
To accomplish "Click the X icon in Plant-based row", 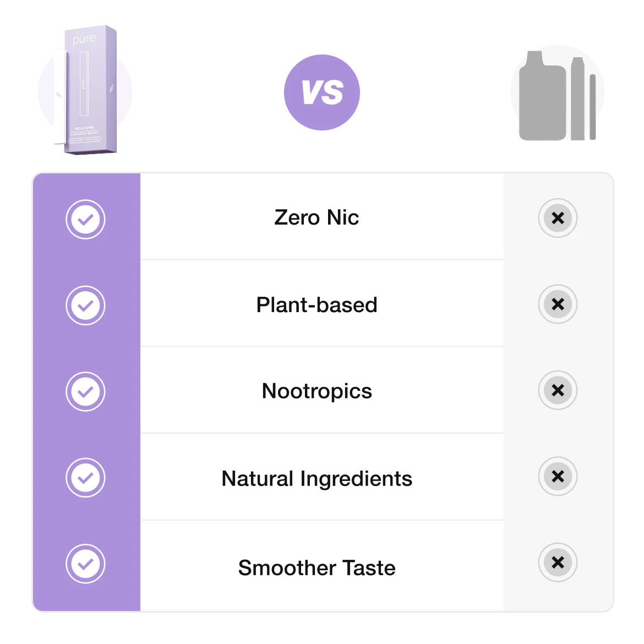I will click(558, 304).
